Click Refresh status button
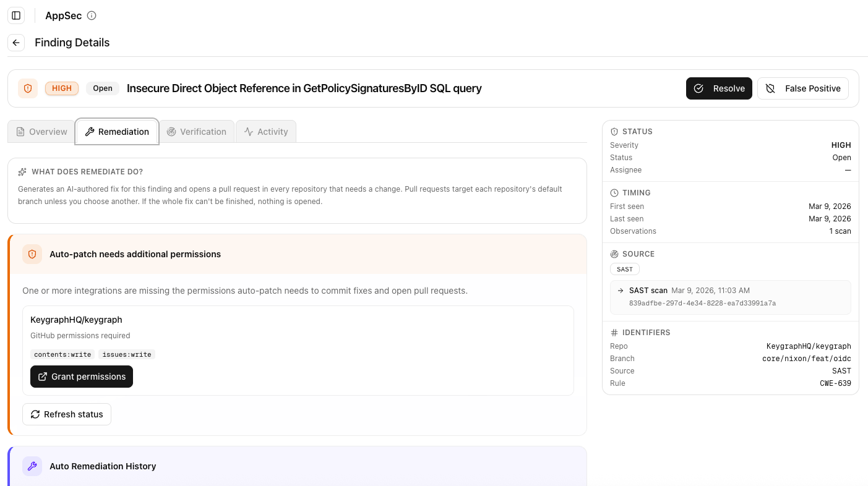 [67, 414]
